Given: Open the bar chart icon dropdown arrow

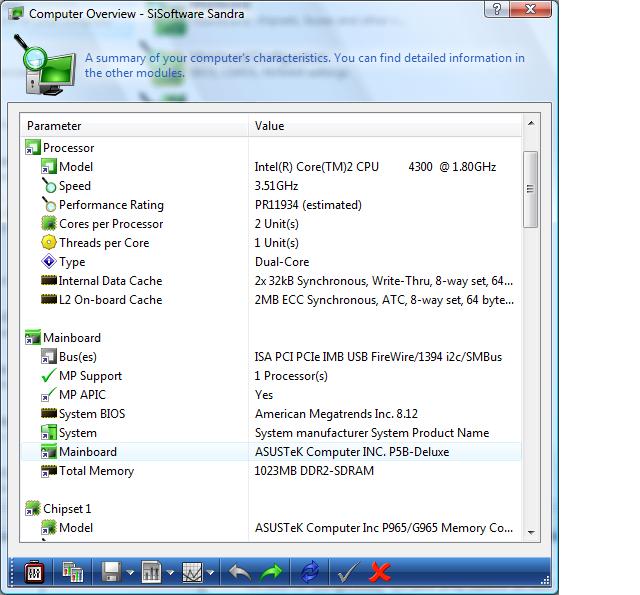Looking at the screenshot, I should [x=171, y=573].
